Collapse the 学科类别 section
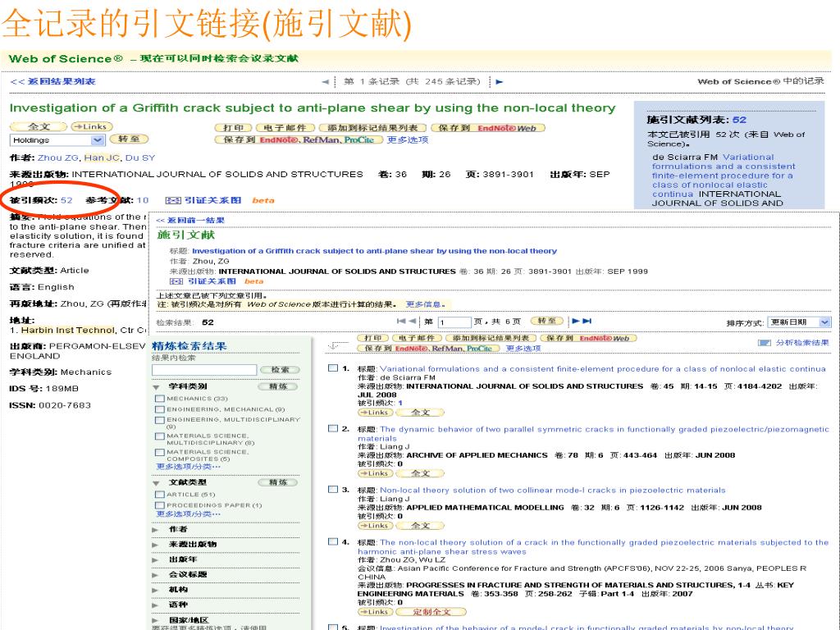Screen dimensions: 840x630 156,386
